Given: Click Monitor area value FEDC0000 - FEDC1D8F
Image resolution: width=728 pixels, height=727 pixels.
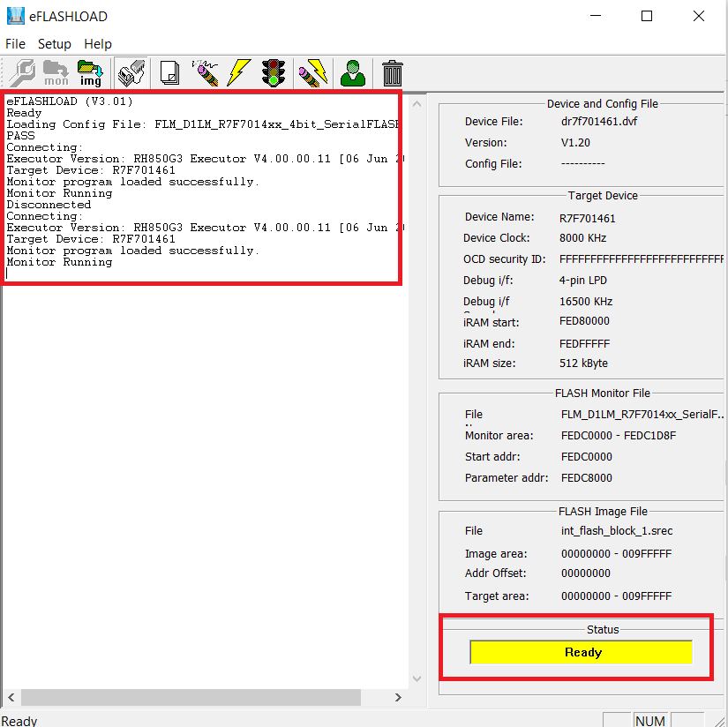Looking at the screenshot, I should pos(619,436).
